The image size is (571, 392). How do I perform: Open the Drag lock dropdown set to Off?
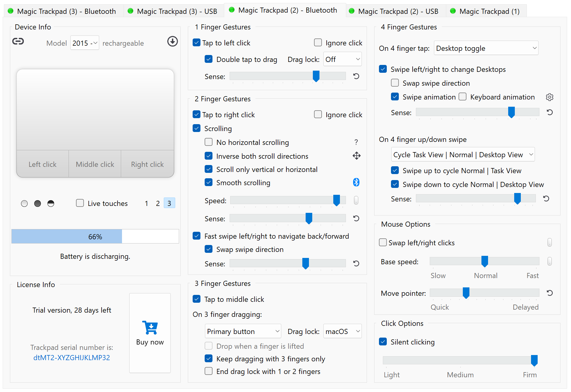tap(342, 59)
